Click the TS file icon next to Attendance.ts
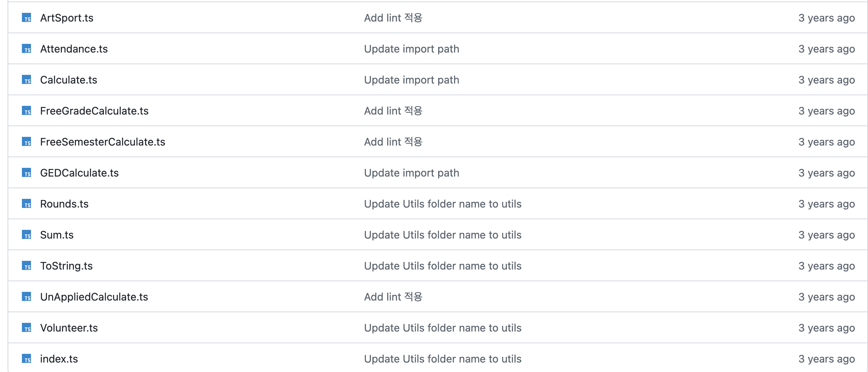 tap(26, 49)
